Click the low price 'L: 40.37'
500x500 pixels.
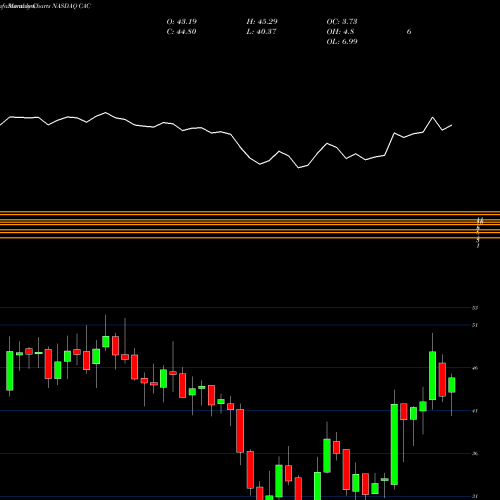(261, 32)
